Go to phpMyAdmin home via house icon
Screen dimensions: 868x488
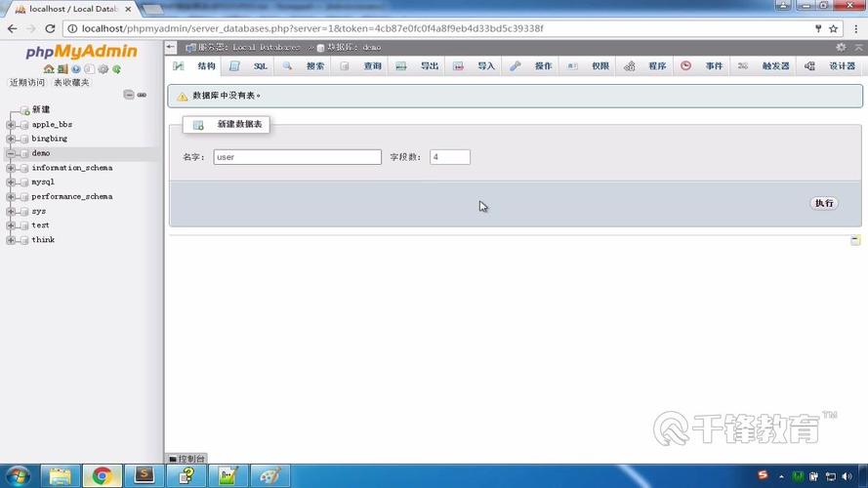(49, 69)
